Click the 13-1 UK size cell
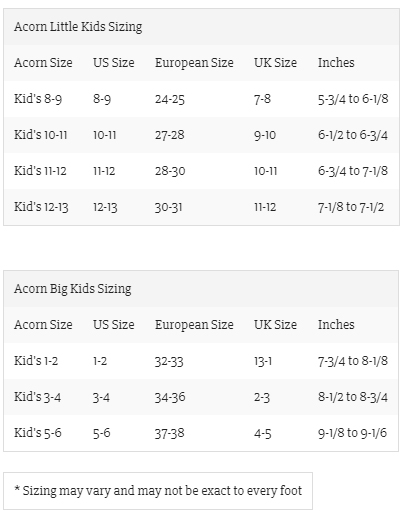The image size is (401, 514). point(263,361)
